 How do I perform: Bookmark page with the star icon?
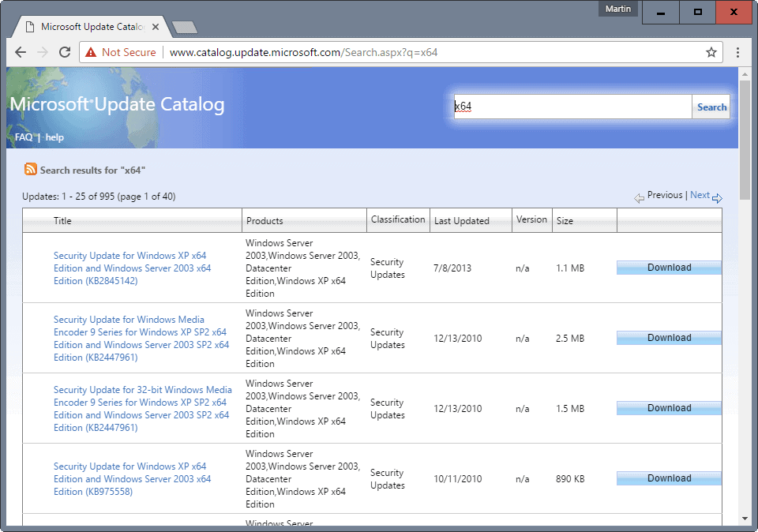coord(711,52)
